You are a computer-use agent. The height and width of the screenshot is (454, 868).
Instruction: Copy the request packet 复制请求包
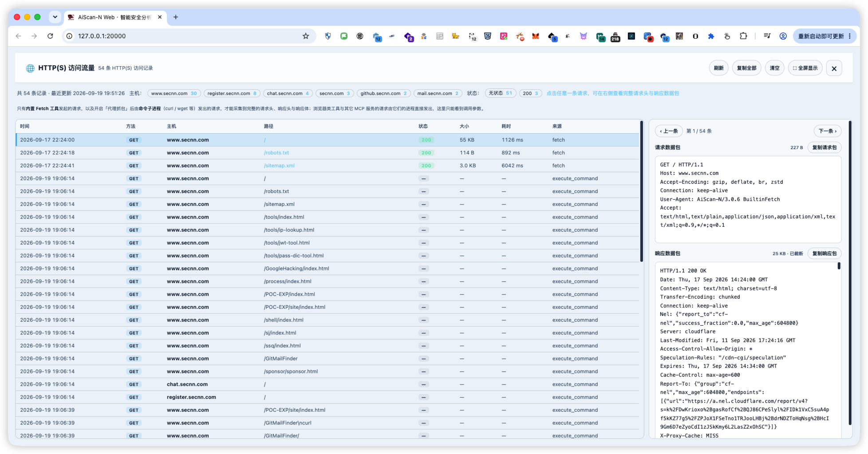[824, 147]
